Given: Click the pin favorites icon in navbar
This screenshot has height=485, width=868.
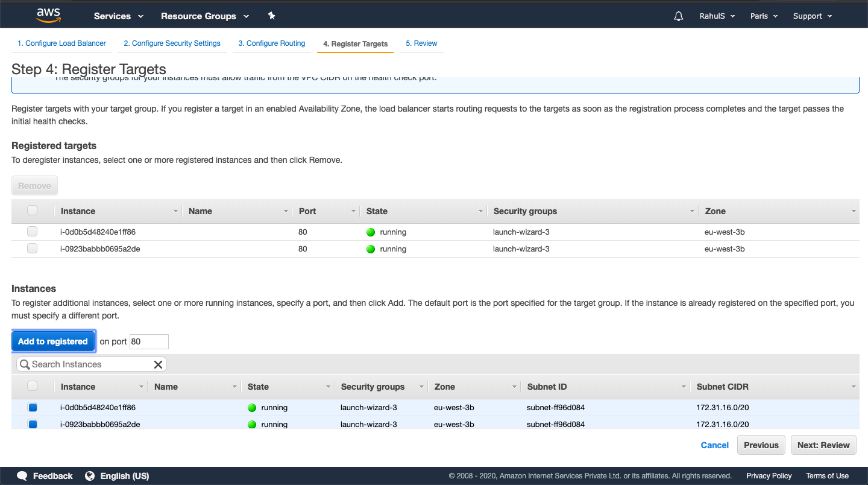Looking at the screenshot, I should click(271, 16).
